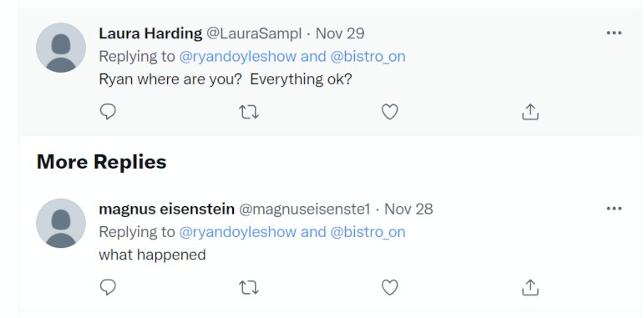This screenshot has height=318, width=644.
Task: Open the Nov 28 tweet timestamp
Action: pyautogui.click(x=408, y=209)
